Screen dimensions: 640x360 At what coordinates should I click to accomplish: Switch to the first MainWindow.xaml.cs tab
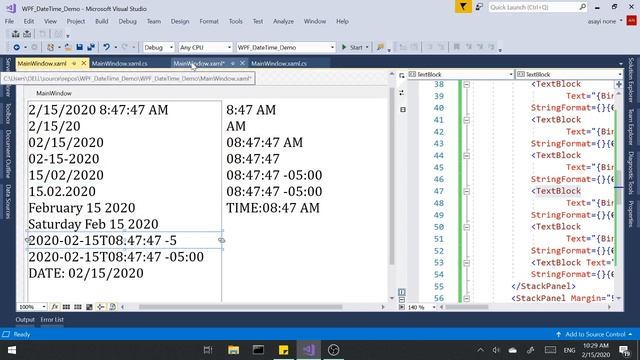[120, 64]
